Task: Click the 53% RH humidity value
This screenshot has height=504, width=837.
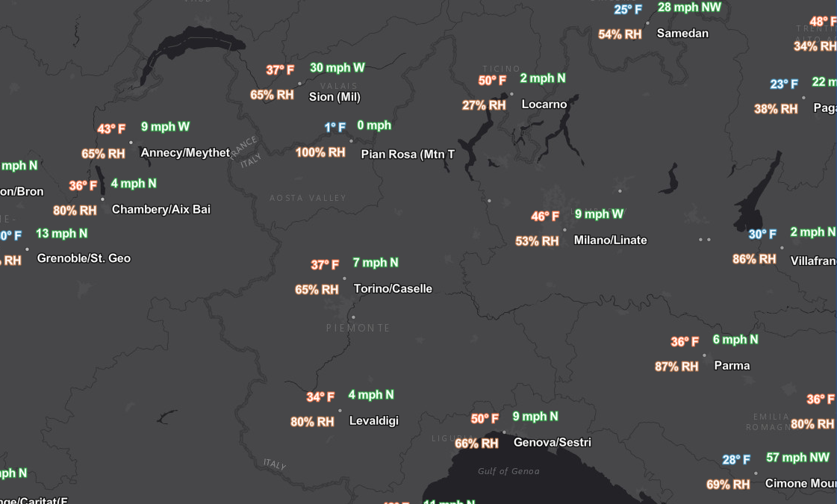Action: click(537, 241)
